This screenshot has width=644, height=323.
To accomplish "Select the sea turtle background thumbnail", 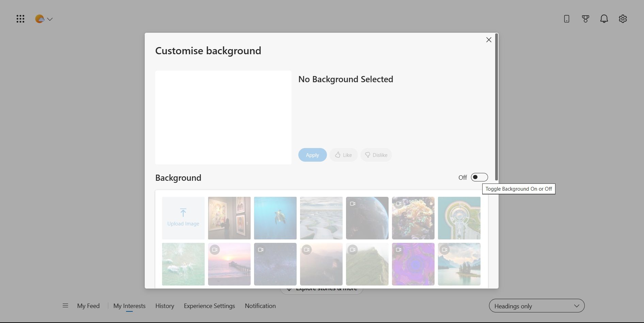I will click(275, 218).
